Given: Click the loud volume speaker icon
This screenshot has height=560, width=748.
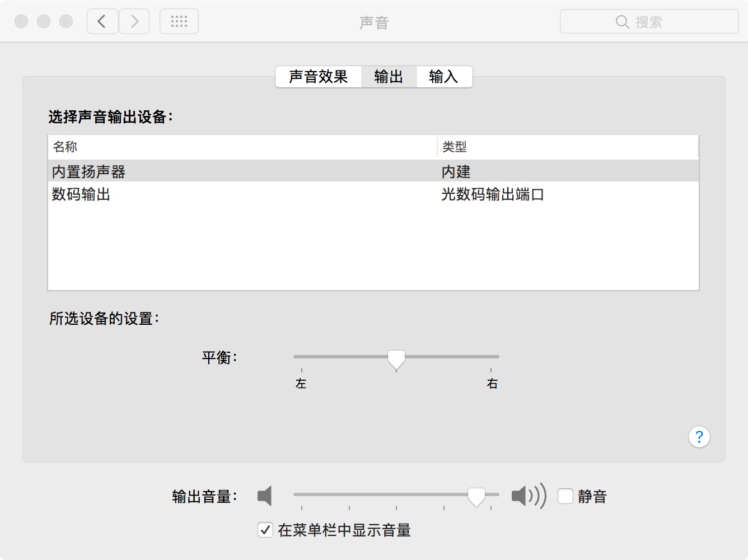Looking at the screenshot, I should tap(528, 496).
